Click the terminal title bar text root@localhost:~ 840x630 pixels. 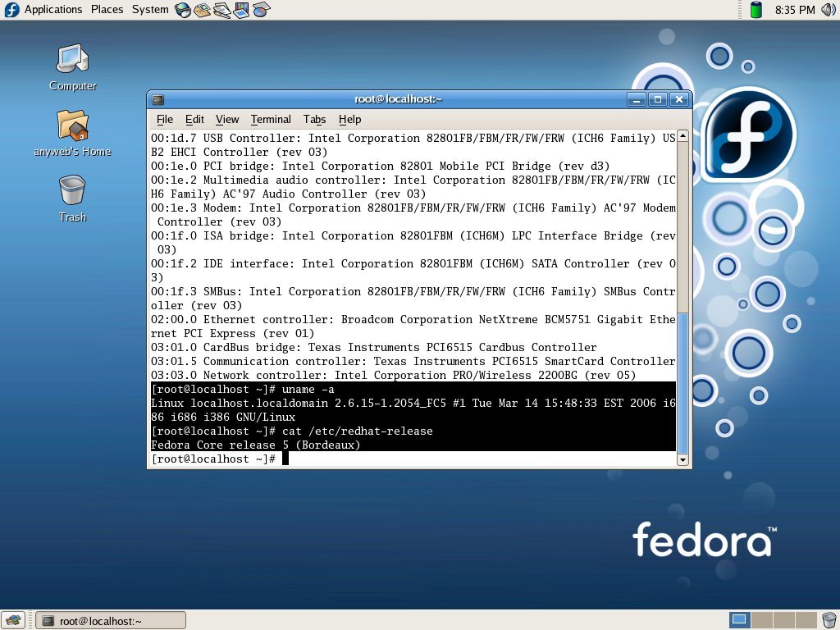click(398, 99)
